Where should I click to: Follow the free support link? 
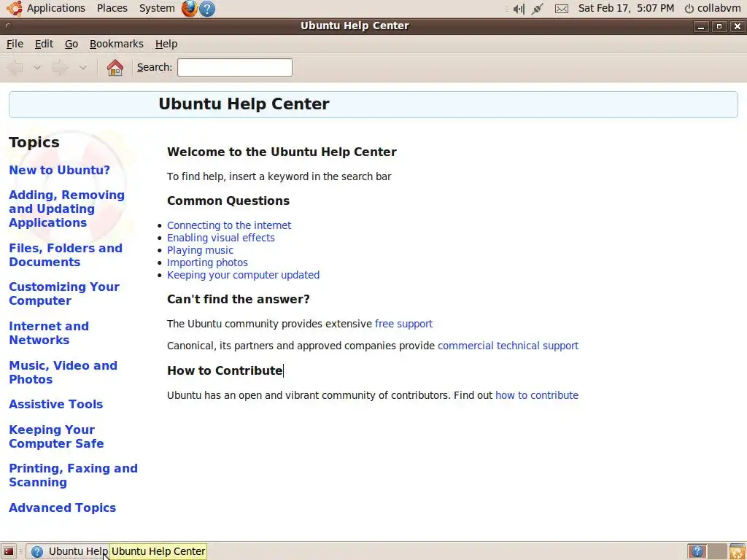pyautogui.click(x=404, y=324)
